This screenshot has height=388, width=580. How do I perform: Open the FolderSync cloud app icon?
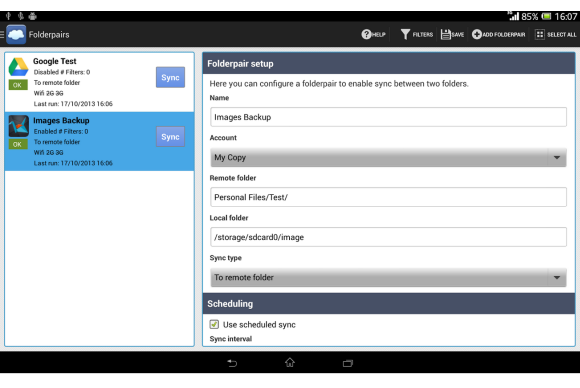tap(16, 34)
